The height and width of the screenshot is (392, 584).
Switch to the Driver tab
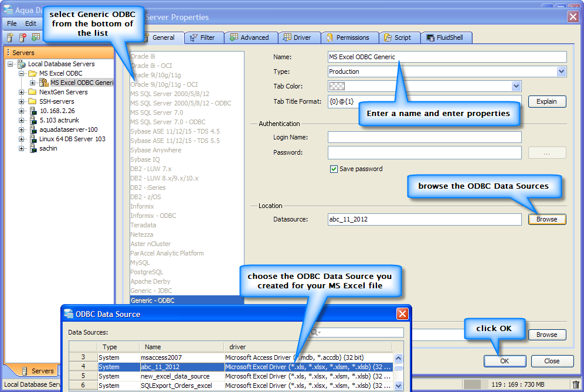click(x=299, y=38)
